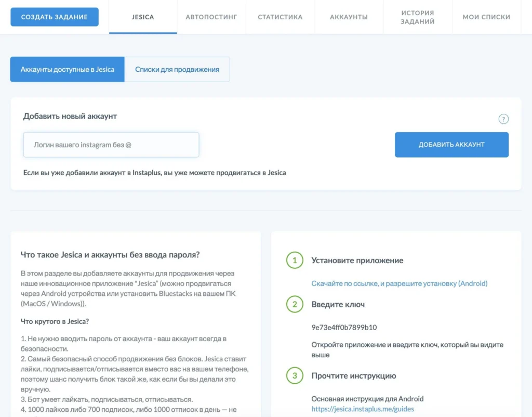Select the МОИ СПИСКИ tab
Image resolution: width=532 pixels, height=417 pixels.
coord(486,17)
